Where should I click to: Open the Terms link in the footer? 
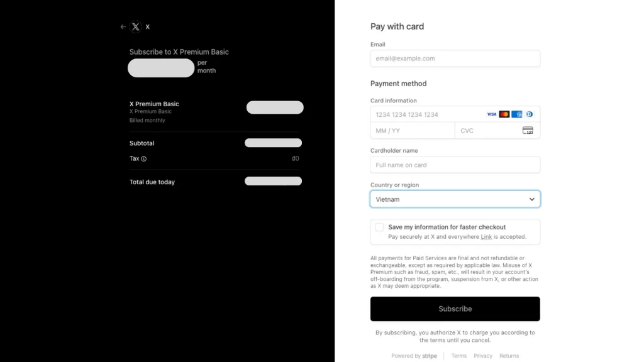[459, 356]
